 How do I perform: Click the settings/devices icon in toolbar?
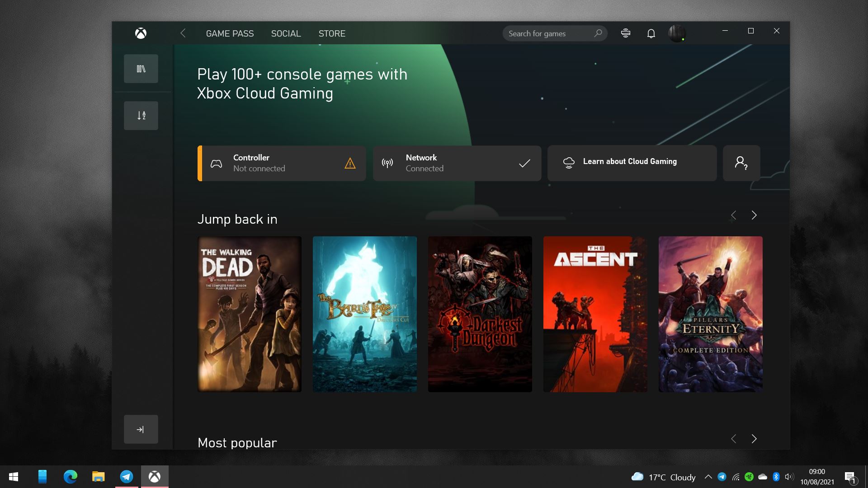pyautogui.click(x=625, y=33)
